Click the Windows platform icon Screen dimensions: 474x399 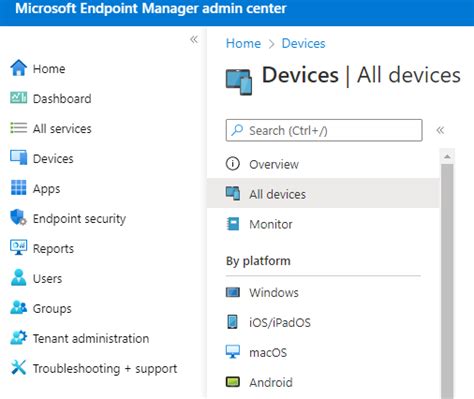click(233, 292)
